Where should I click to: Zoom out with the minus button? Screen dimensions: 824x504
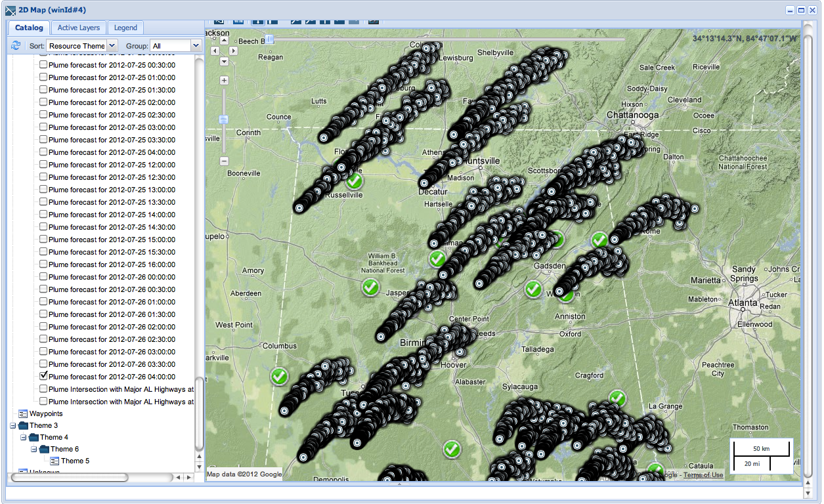[224, 161]
